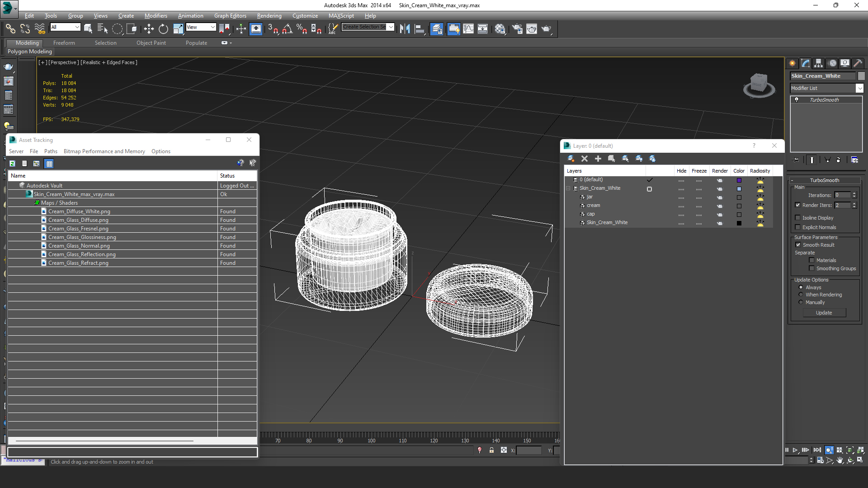Click Refresh icon in Asset Tracking
The height and width of the screenshot is (488, 868).
coord(12,164)
